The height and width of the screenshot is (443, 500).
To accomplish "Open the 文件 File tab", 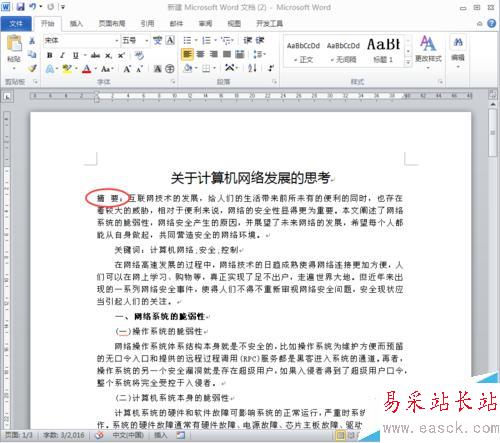I will [x=16, y=23].
